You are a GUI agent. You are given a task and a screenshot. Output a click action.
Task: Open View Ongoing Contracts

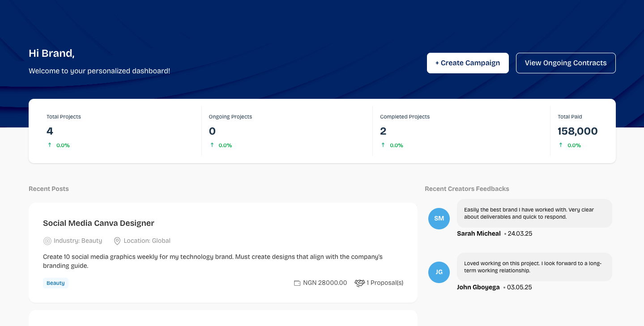pos(566,63)
